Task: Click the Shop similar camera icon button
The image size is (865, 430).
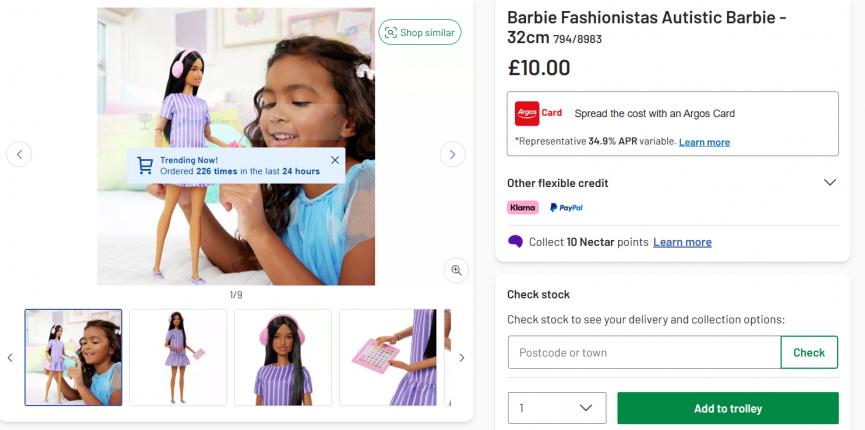Action: pyautogui.click(x=419, y=33)
